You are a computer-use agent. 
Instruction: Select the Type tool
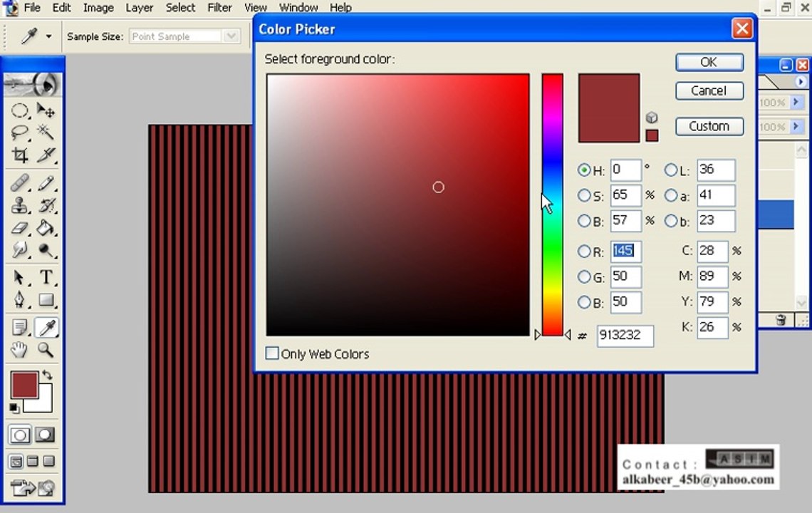pos(46,277)
